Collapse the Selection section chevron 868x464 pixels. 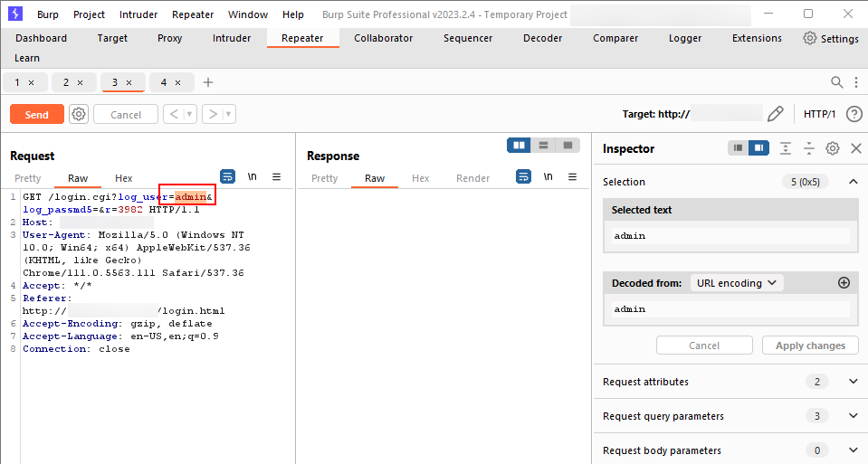(853, 182)
